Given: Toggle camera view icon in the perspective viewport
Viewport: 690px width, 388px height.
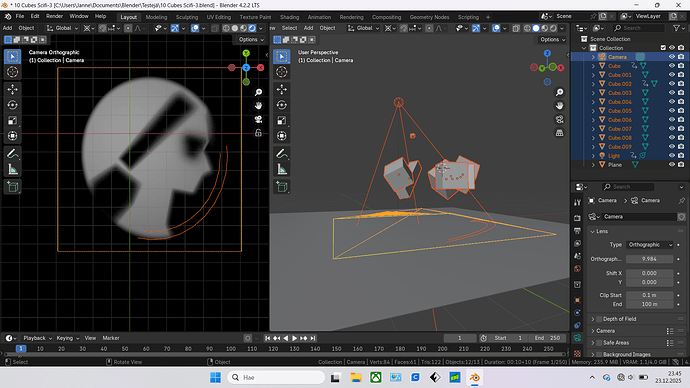Looking at the screenshot, I should 559,119.
